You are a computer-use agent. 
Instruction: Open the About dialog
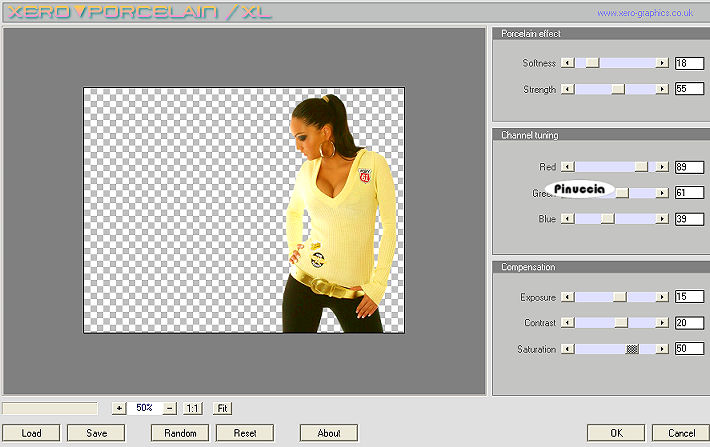click(x=329, y=433)
